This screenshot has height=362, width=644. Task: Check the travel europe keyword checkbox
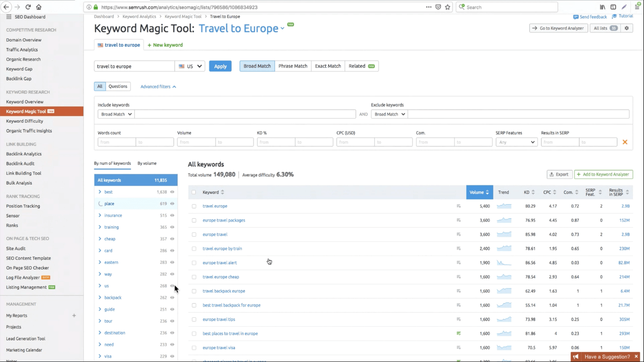tap(194, 206)
